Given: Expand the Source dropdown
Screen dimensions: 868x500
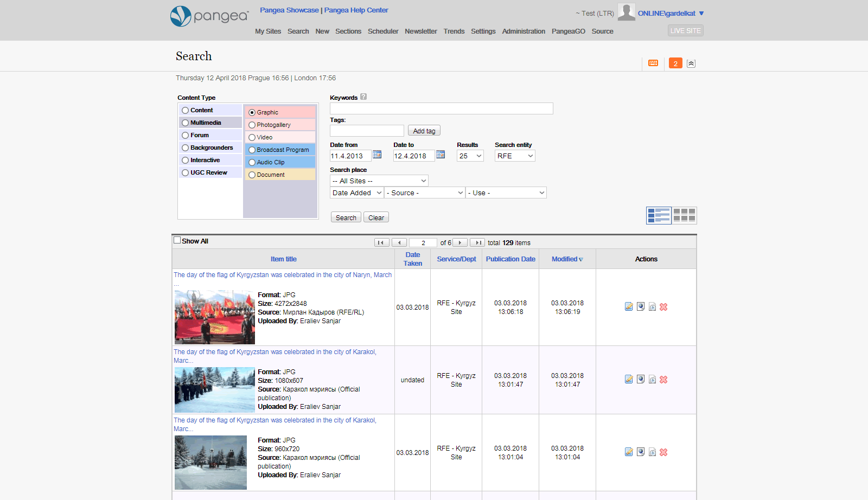Looking at the screenshot, I should [x=425, y=193].
